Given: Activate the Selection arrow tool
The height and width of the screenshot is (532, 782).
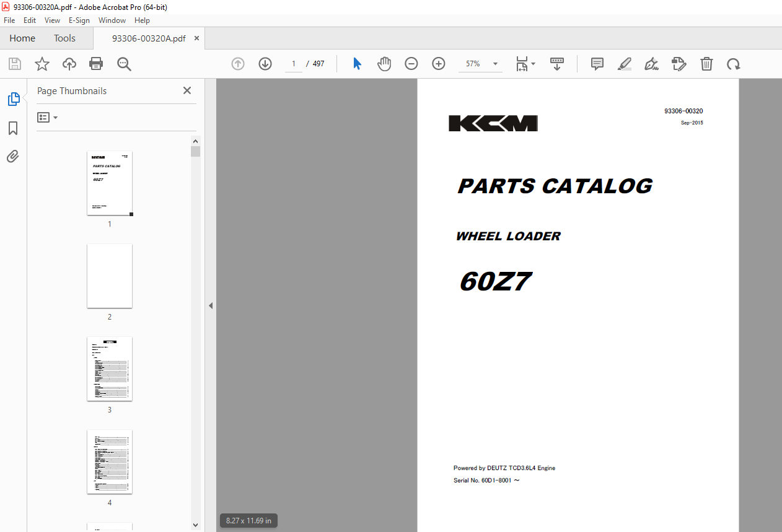Looking at the screenshot, I should pos(357,64).
